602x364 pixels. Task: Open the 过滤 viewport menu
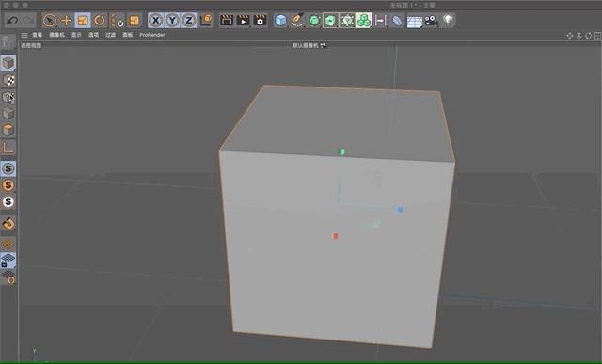(x=111, y=35)
